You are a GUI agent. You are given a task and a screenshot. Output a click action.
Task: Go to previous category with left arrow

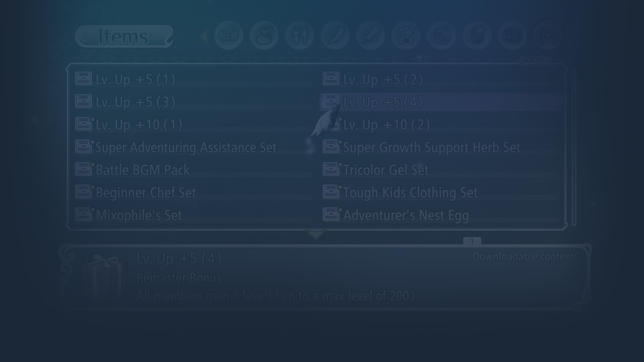tap(204, 36)
